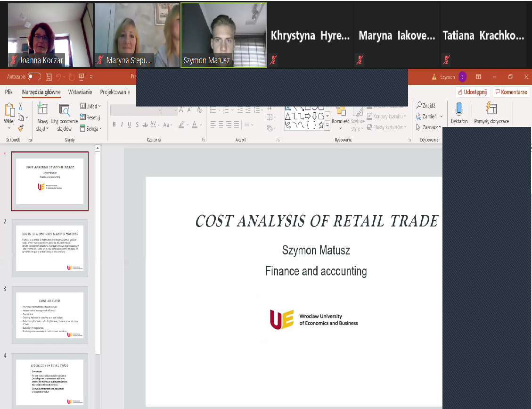
Task: Toggle Underline formatting
Action: point(130,125)
